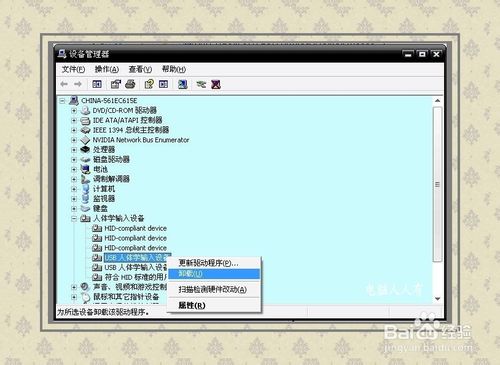Expand the 键盘 node
Viewport: 500px width, 365px height.
click(74, 209)
